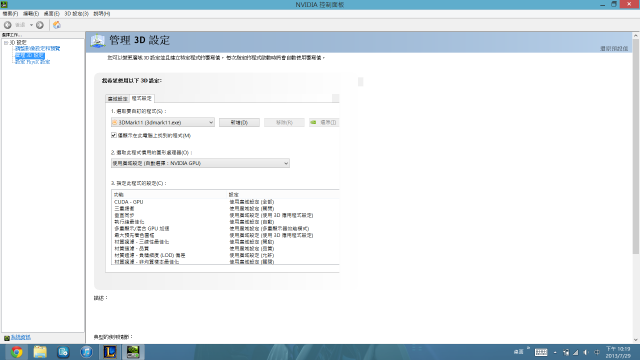This screenshot has width=640, height=360.
Task: Open the 說明(H) menu
Action: pyautogui.click(x=102, y=13)
